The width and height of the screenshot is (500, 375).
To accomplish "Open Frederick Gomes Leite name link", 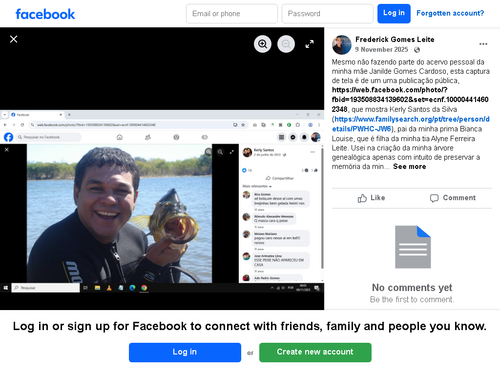I will pos(395,40).
